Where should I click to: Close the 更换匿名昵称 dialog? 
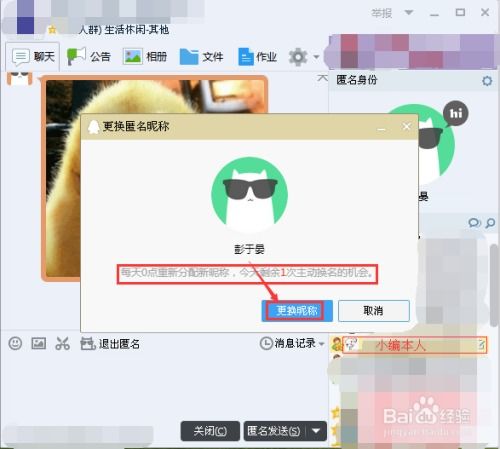(406, 126)
